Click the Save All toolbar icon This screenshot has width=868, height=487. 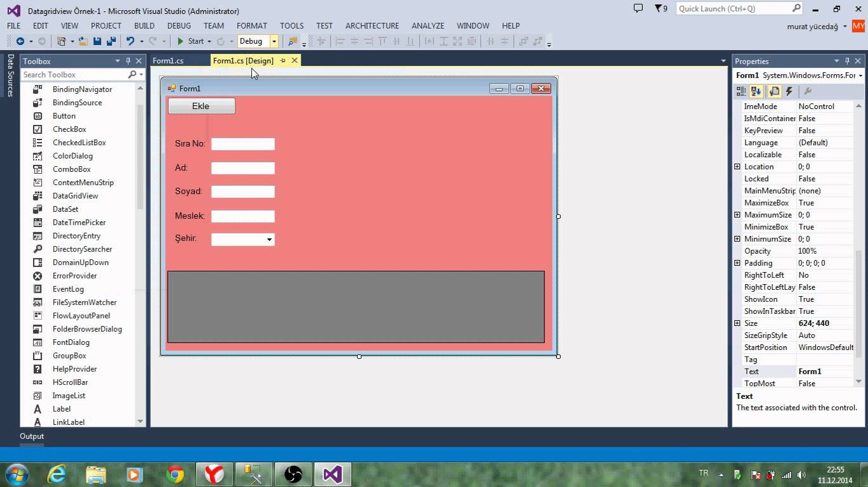[x=111, y=41]
